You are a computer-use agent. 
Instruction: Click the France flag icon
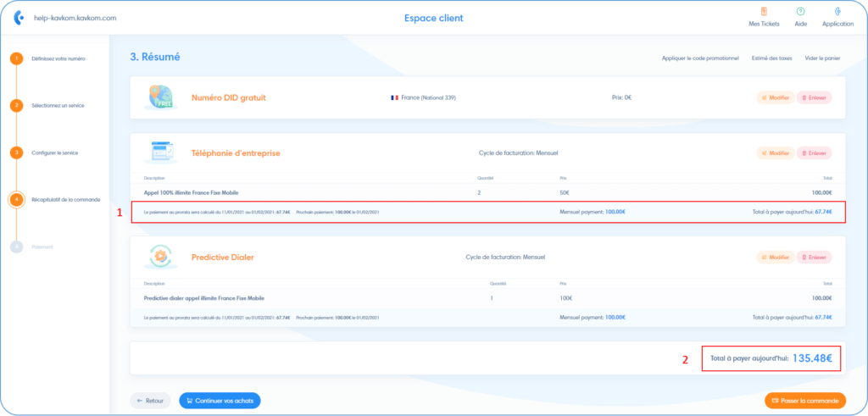(x=394, y=97)
